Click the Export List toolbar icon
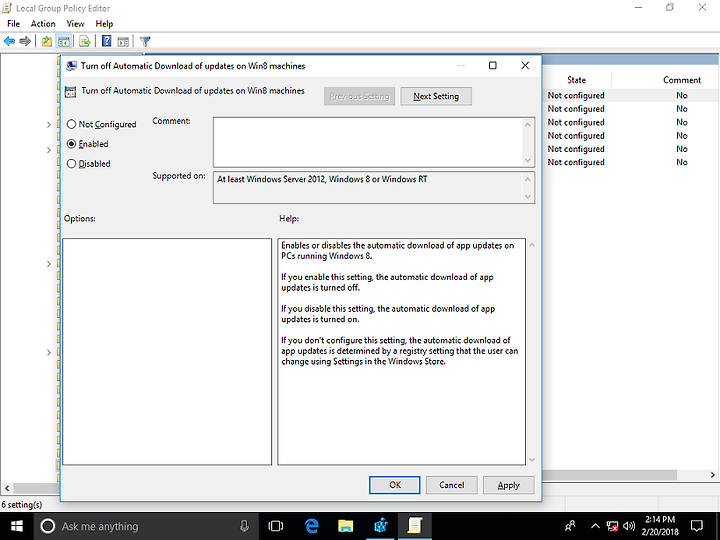 click(84, 41)
